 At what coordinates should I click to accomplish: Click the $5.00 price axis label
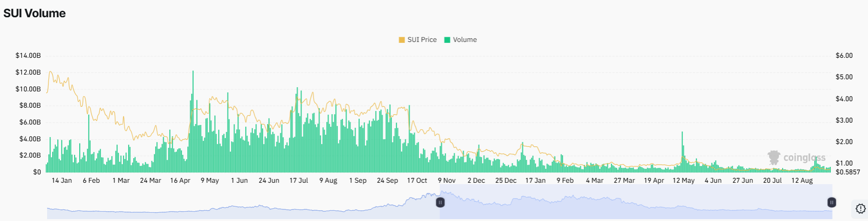click(844, 77)
